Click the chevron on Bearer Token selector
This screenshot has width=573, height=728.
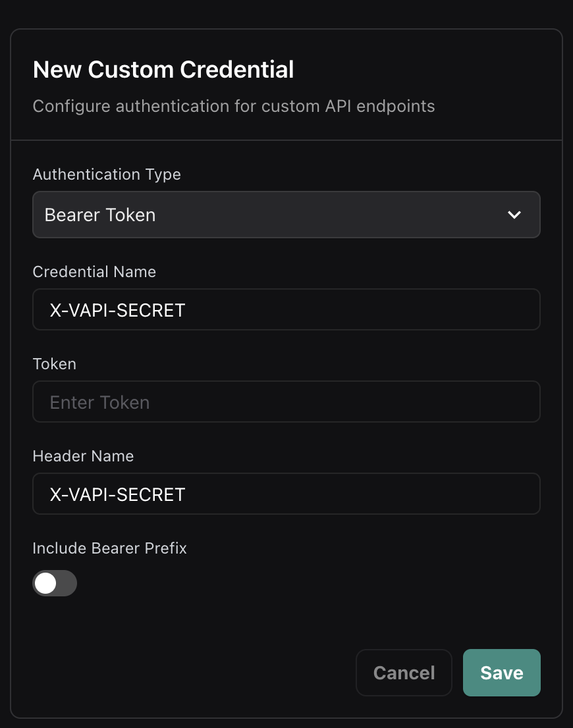point(514,215)
